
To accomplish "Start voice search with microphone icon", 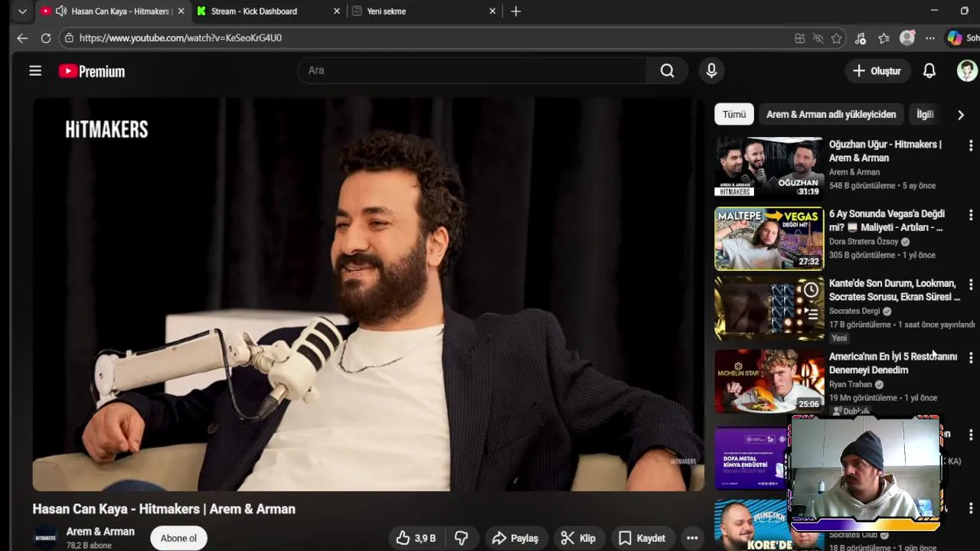I will [711, 70].
